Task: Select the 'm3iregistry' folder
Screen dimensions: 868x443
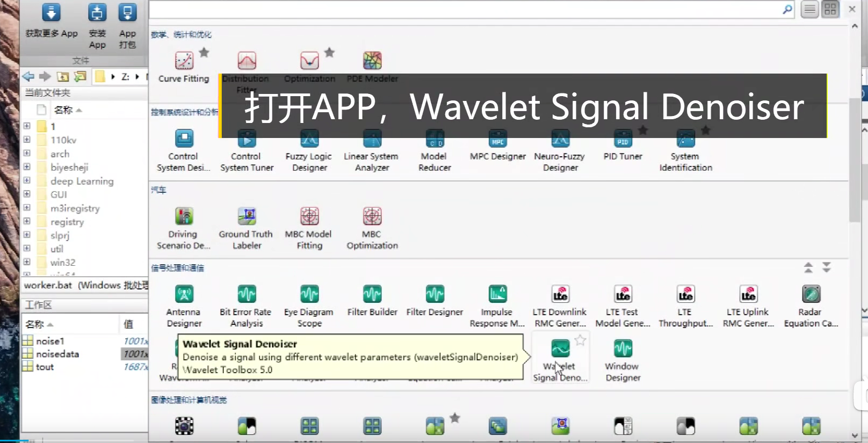Action: click(x=75, y=208)
